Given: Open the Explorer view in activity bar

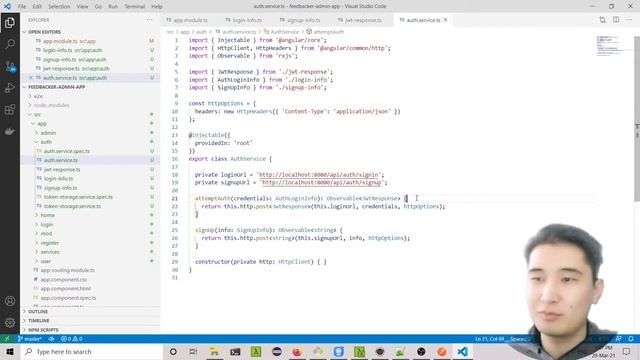Looking at the screenshot, I should point(10,23).
